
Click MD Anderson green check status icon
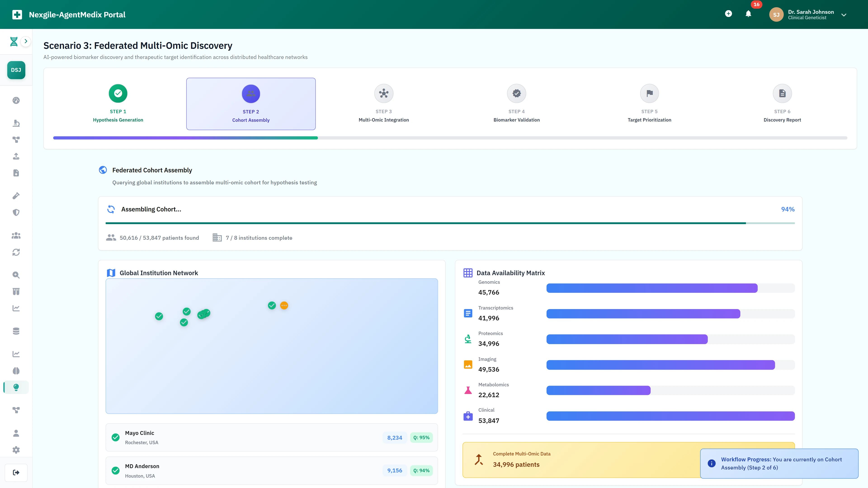(x=116, y=470)
